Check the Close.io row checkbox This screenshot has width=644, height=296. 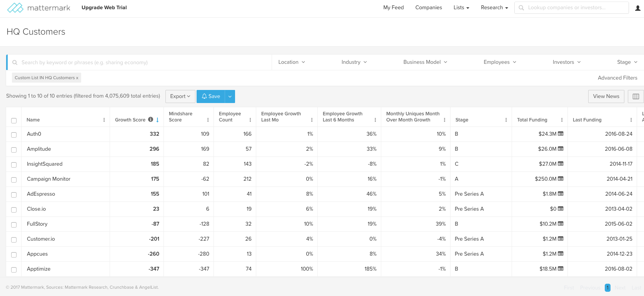[14, 210]
